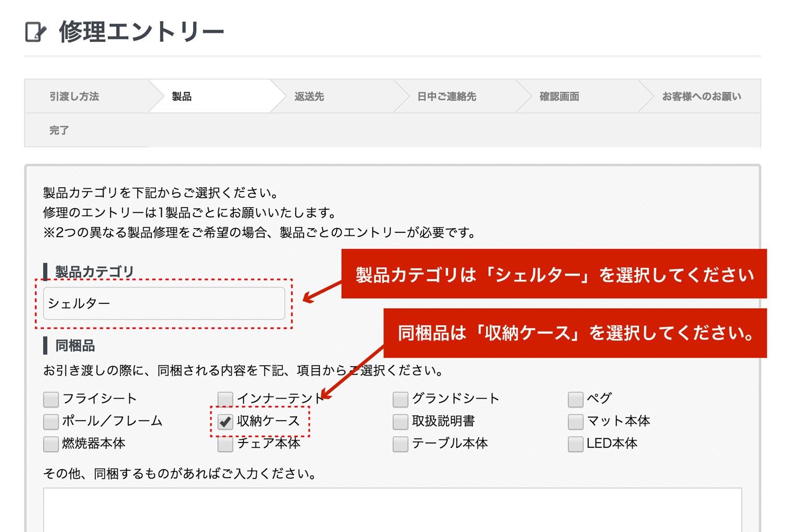
Task: Check the インナーテント checkbox
Action: point(226,400)
